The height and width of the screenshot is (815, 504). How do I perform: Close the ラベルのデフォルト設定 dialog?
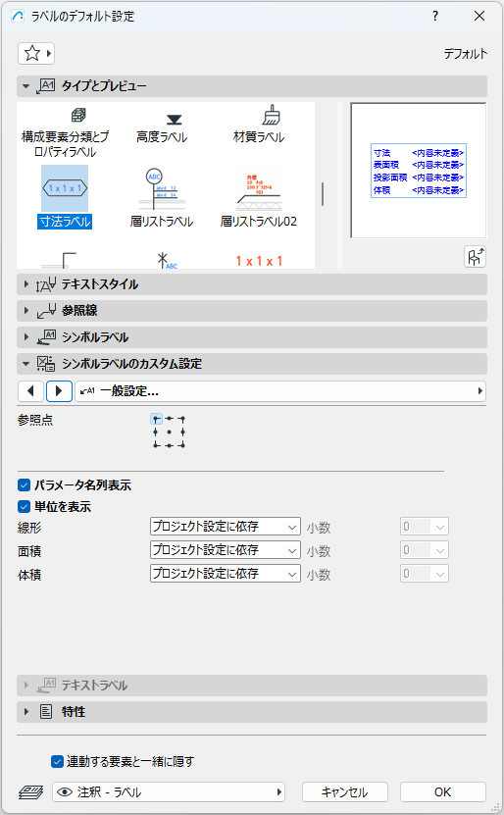click(479, 16)
